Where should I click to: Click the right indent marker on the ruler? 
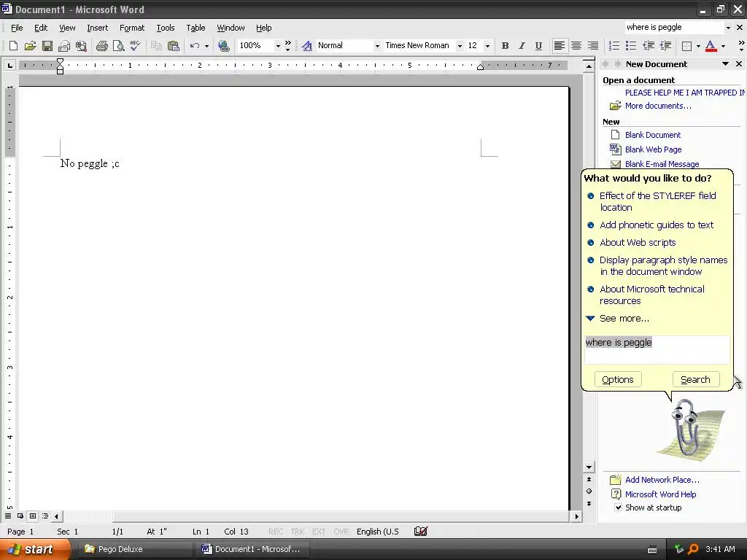pyautogui.click(x=480, y=67)
